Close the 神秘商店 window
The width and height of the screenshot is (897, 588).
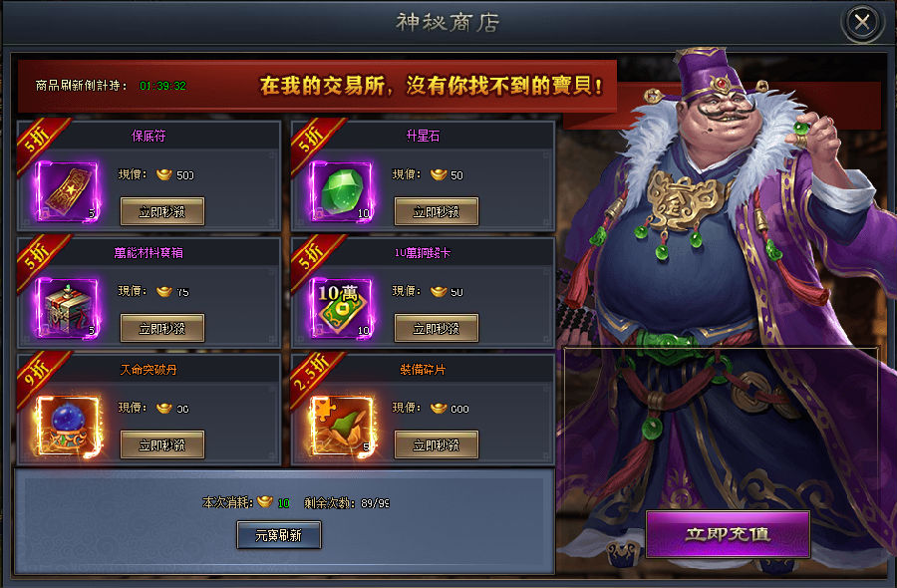click(862, 22)
